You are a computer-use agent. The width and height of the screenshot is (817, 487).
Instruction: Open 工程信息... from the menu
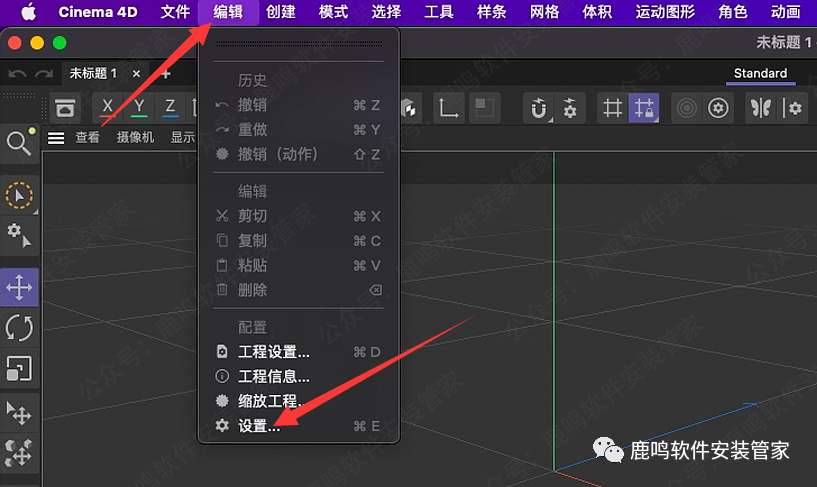(x=299, y=377)
